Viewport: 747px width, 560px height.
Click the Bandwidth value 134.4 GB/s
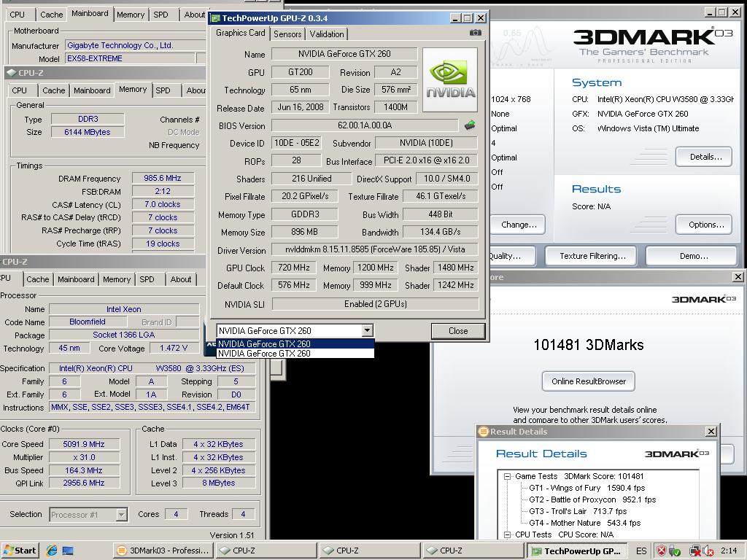pyautogui.click(x=440, y=232)
